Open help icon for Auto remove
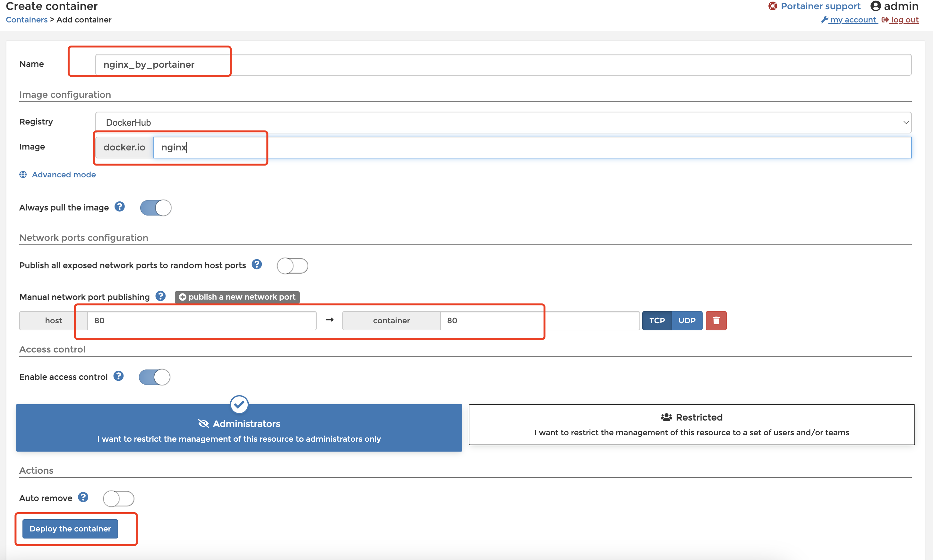Screen dimensions: 933x560 83,497
